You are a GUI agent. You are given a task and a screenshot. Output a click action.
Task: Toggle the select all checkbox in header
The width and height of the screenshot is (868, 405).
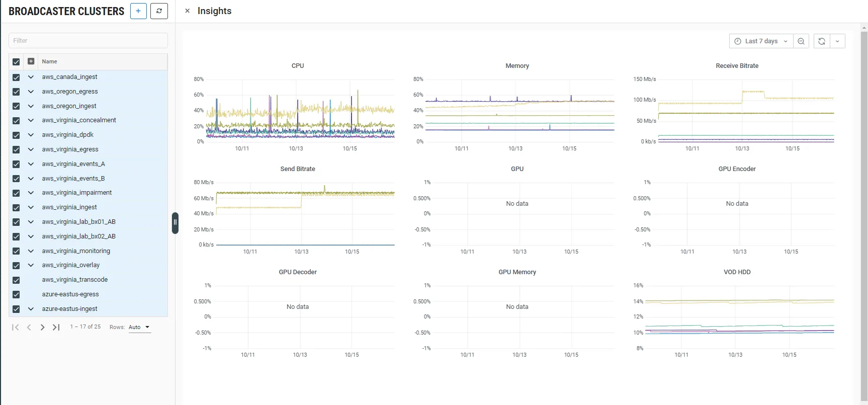click(x=16, y=62)
